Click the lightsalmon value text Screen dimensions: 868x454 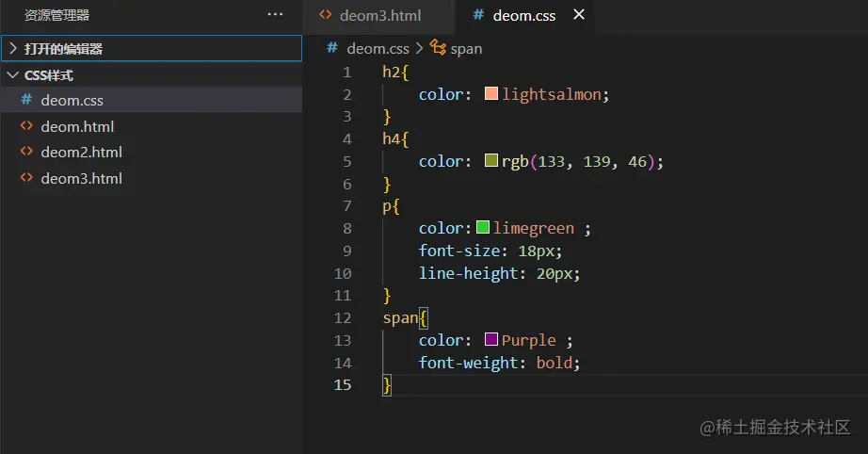tap(552, 95)
